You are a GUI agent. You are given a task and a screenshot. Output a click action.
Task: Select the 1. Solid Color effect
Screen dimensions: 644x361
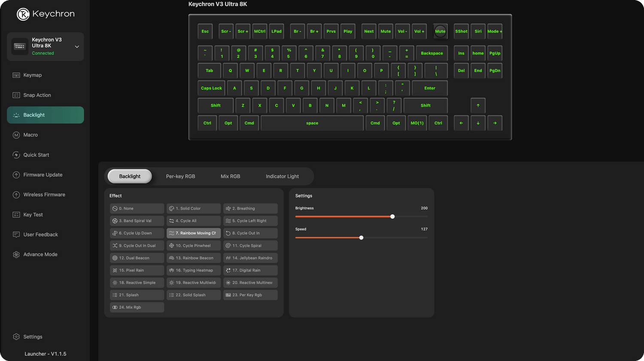(193, 208)
